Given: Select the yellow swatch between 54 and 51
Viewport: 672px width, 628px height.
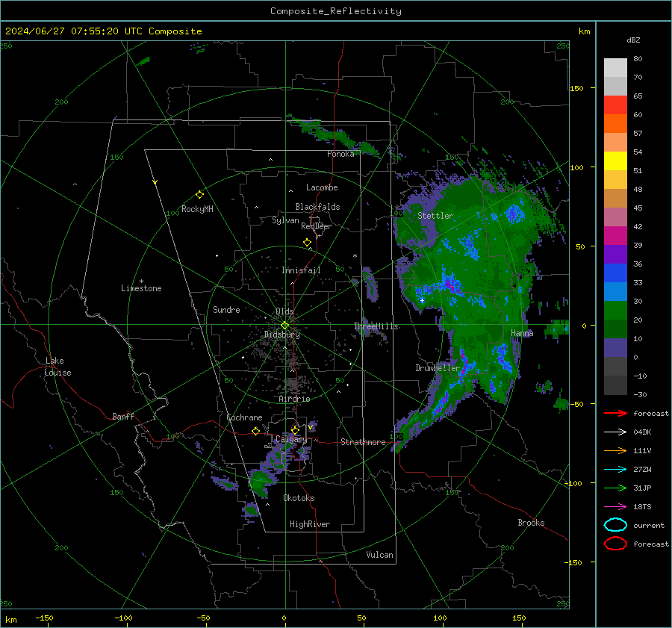Looking at the screenshot, I should 615,161.
